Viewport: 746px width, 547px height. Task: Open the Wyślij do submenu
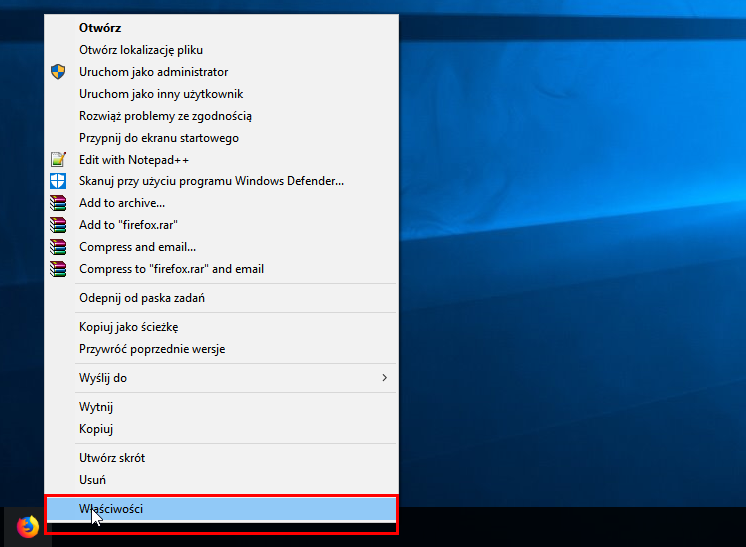(x=221, y=378)
